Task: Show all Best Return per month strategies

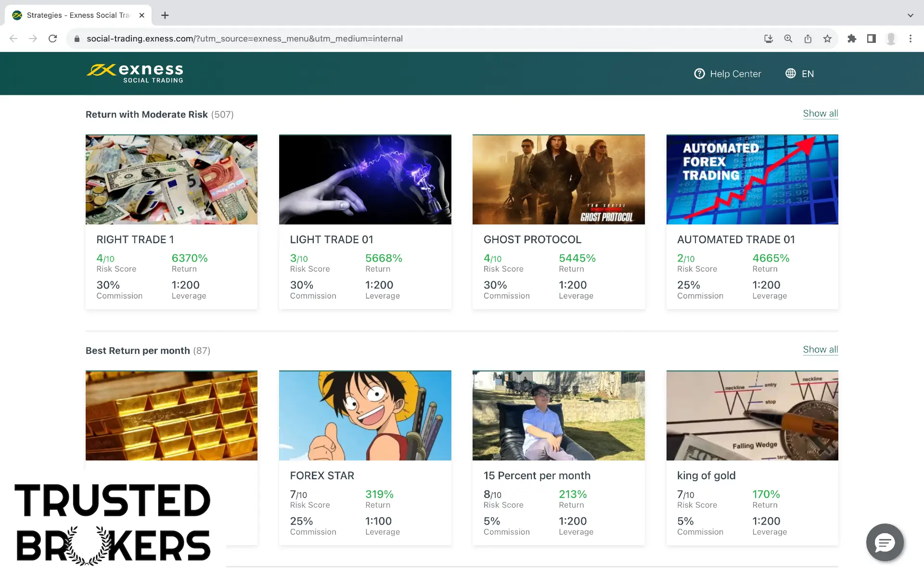Action: coord(821,350)
